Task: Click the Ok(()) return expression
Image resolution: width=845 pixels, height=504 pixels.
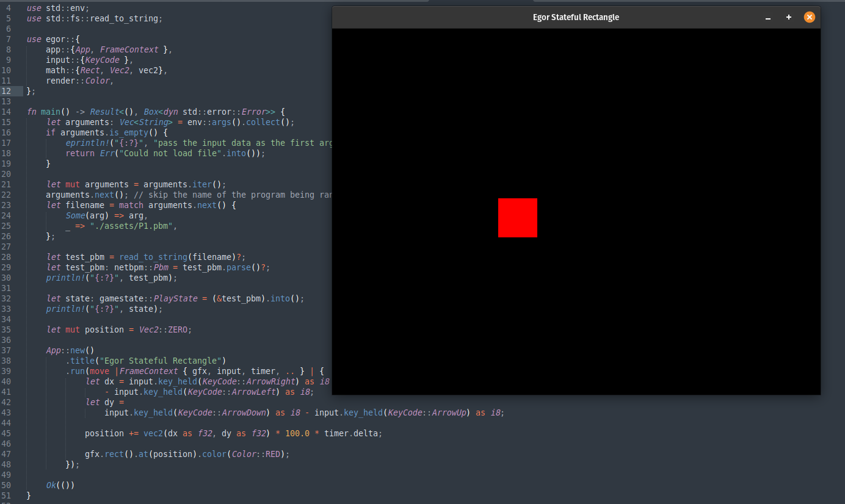Action: click(x=60, y=485)
